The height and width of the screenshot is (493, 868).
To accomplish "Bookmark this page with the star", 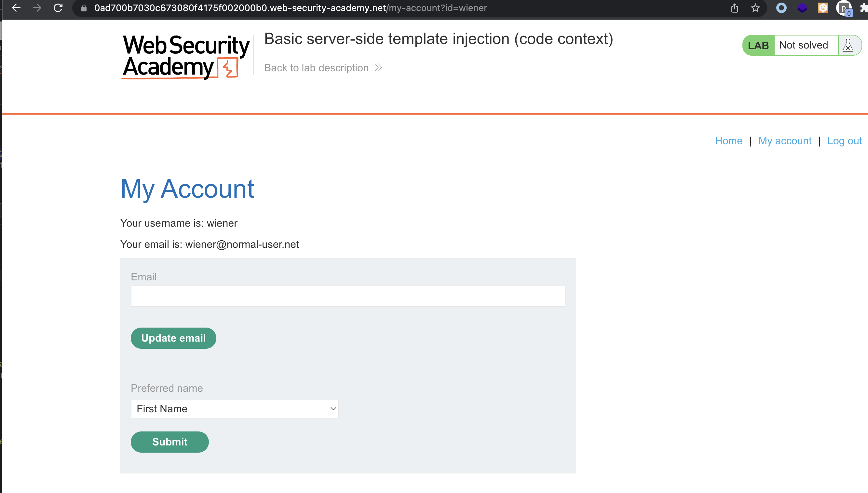I will pos(755,8).
